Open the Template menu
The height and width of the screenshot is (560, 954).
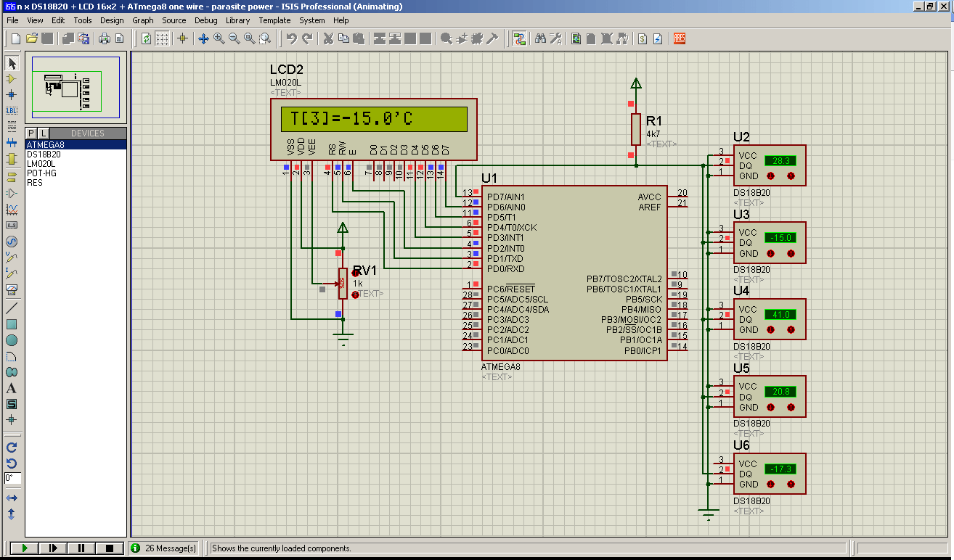coord(274,20)
